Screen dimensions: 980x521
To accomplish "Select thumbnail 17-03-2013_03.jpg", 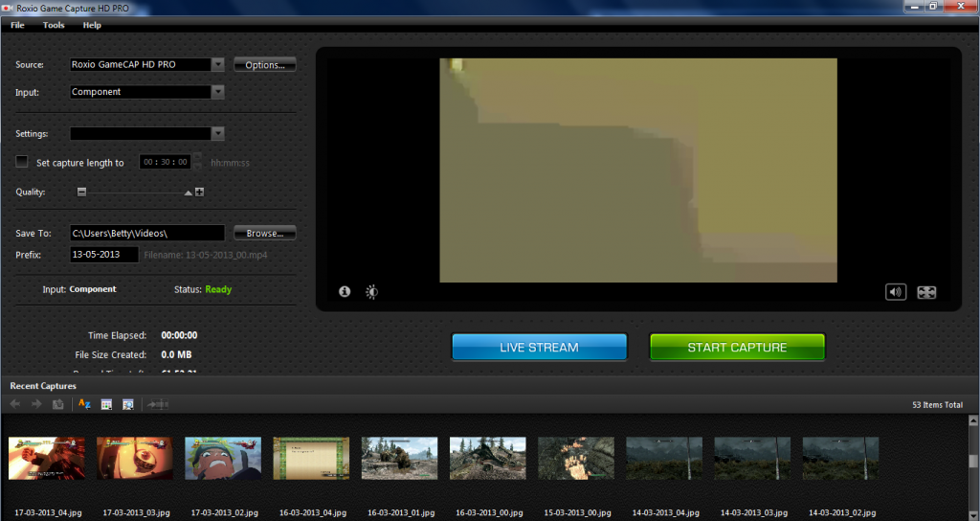I will [135, 459].
